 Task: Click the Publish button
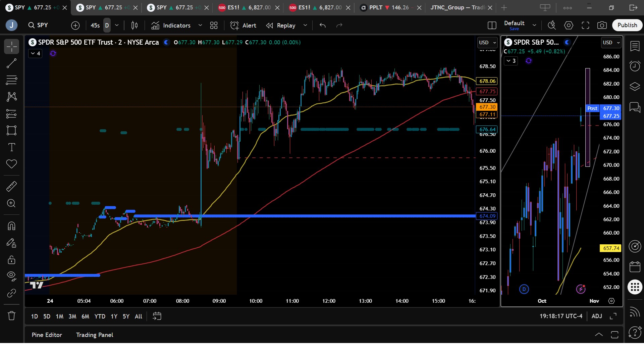point(627,25)
